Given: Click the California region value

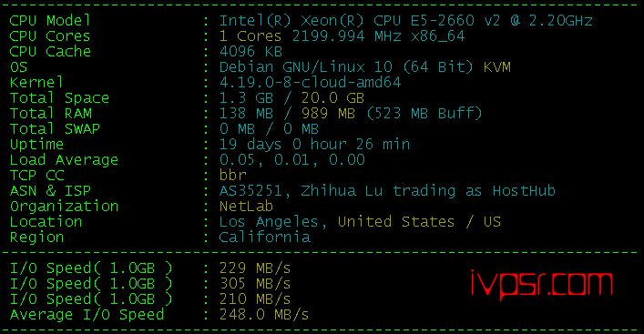Looking at the screenshot, I should [x=264, y=238].
